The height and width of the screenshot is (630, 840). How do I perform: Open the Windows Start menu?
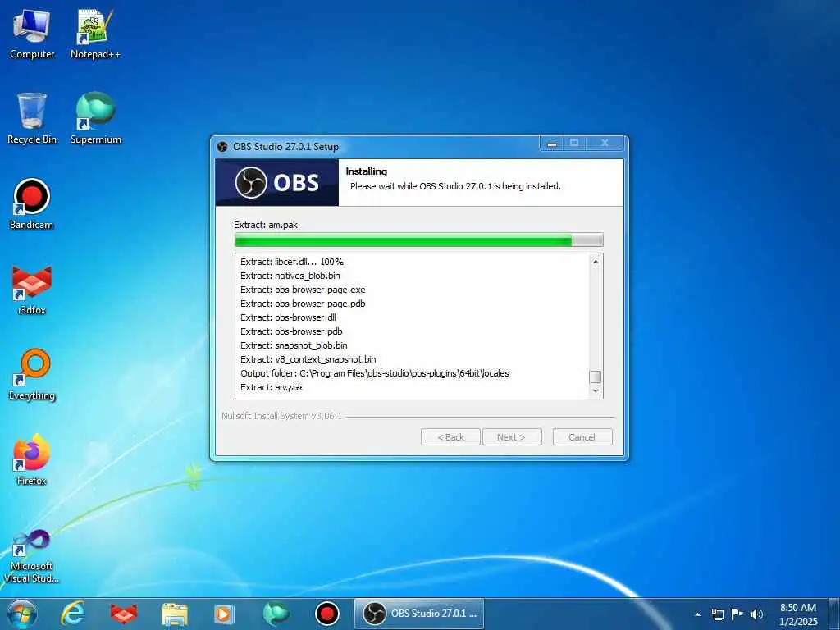22,614
